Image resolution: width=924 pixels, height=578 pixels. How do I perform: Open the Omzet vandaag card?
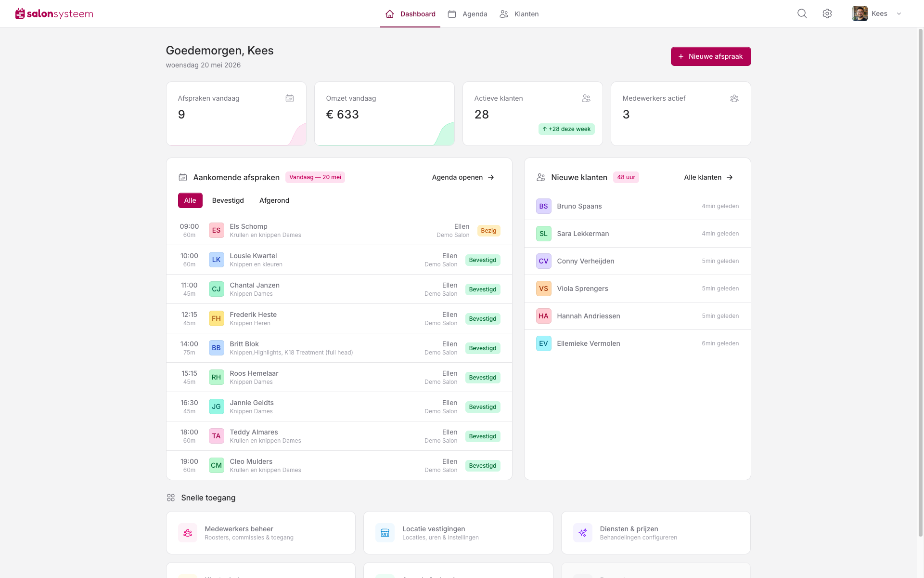[x=385, y=114]
